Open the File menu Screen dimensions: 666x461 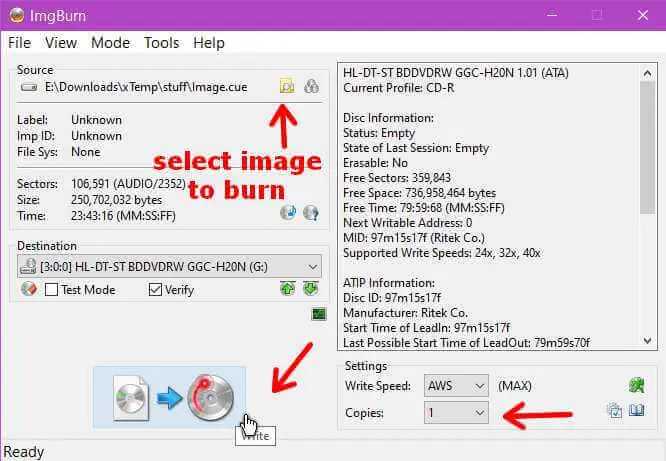tap(20, 42)
